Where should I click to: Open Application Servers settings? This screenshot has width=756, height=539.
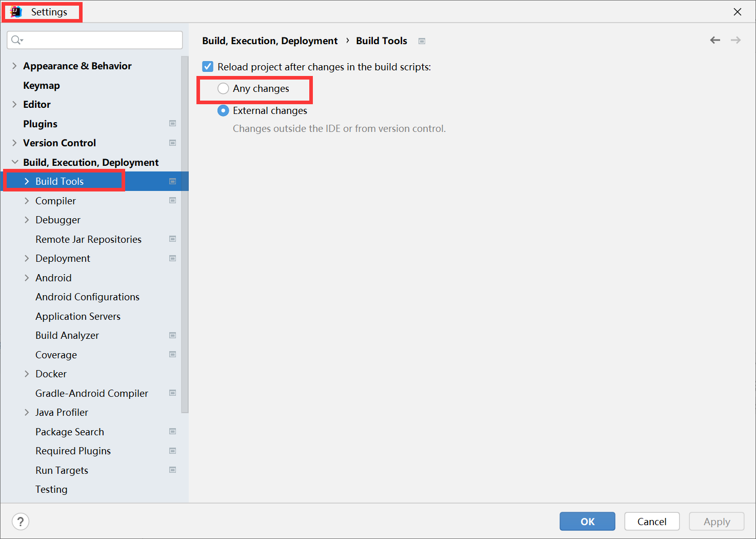coord(78,316)
